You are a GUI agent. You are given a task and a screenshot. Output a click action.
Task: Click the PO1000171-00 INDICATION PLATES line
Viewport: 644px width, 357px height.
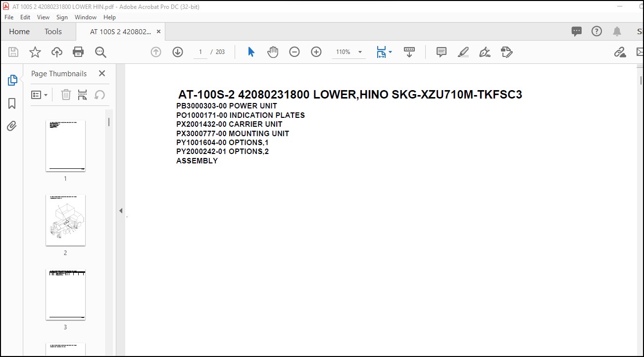pyautogui.click(x=241, y=115)
